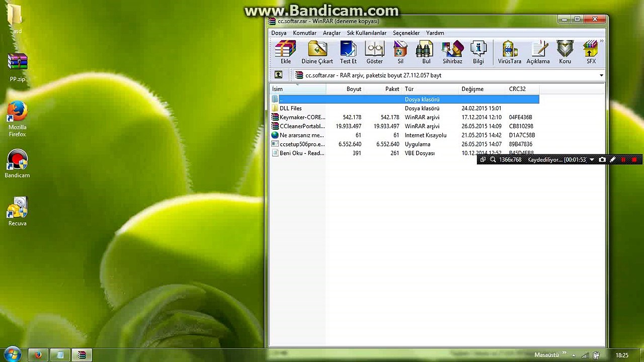Open the Bandicam recording bar dropdown arrow
Viewport: 644px width, 362px height.
(592, 160)
